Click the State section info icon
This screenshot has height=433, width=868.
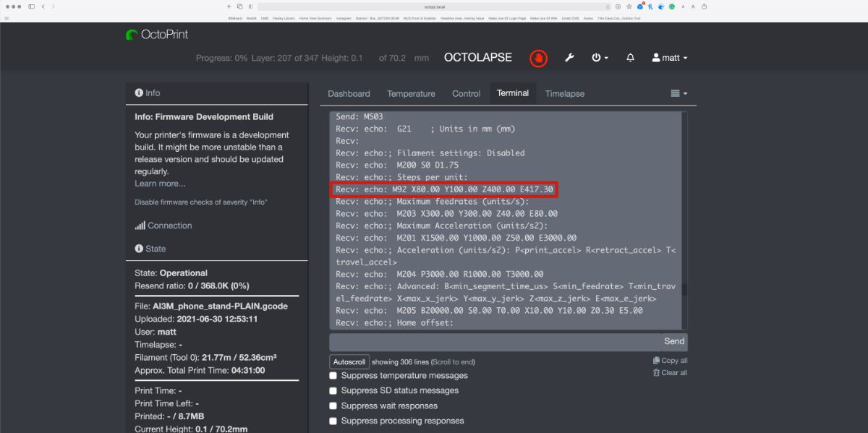[x=139, y=249]
